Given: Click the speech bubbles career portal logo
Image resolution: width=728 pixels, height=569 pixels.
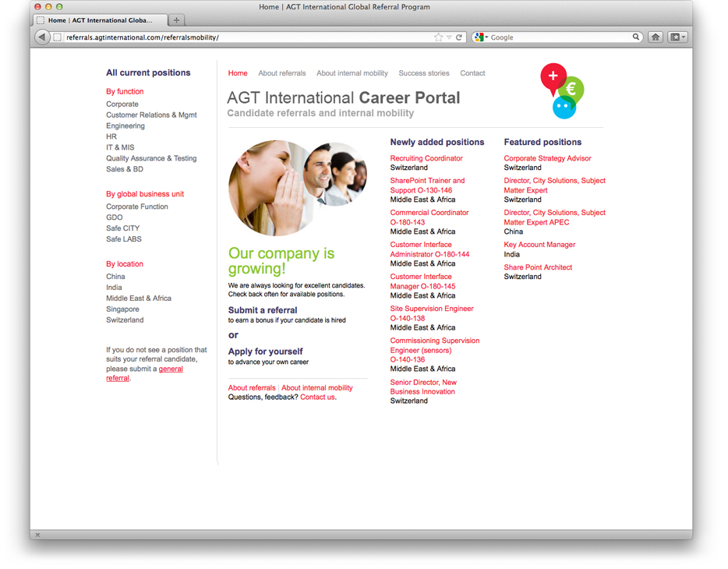Looking at the screenshot, I should (562, 91).
